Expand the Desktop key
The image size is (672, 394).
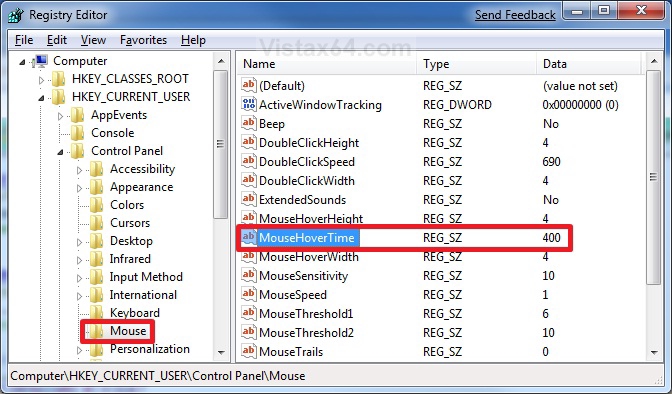click(x=79, y=242)
